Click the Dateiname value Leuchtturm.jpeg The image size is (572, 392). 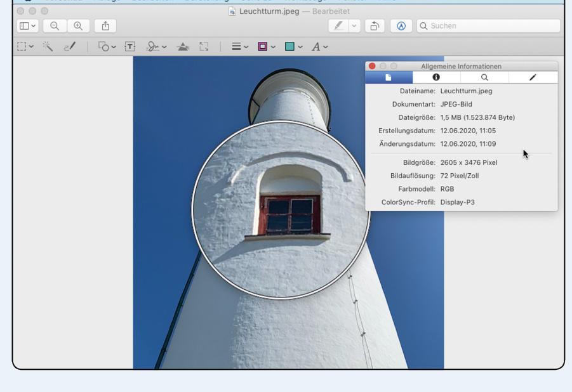466,91
